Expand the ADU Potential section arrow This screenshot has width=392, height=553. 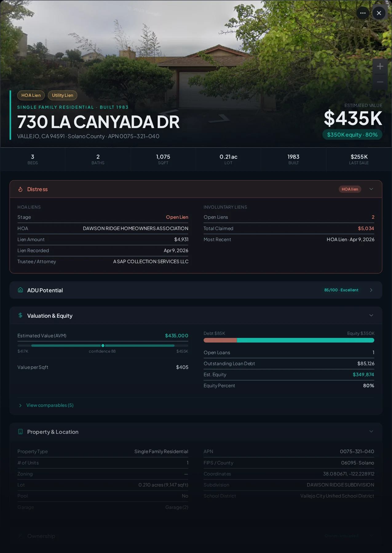click(371, 290)
